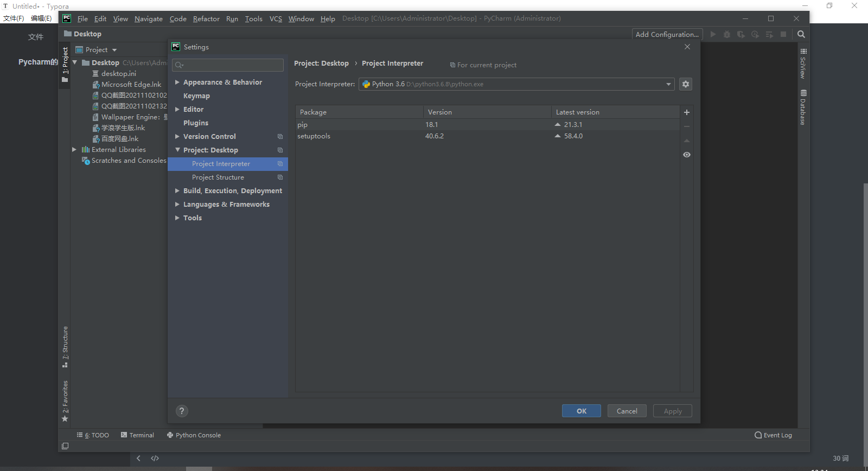Click Add Configuration button
Image resolution: width=868 pixels, height=471 pixels.
[667, 34]
